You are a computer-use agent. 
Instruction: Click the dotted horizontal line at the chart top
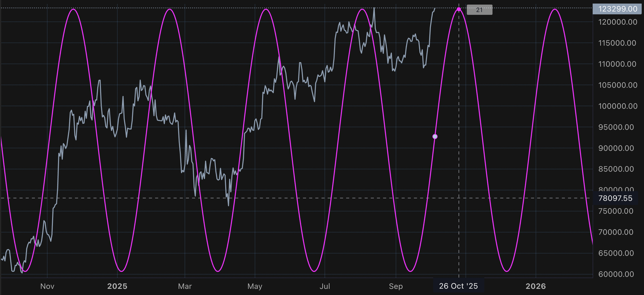click(x=232, y=8)
